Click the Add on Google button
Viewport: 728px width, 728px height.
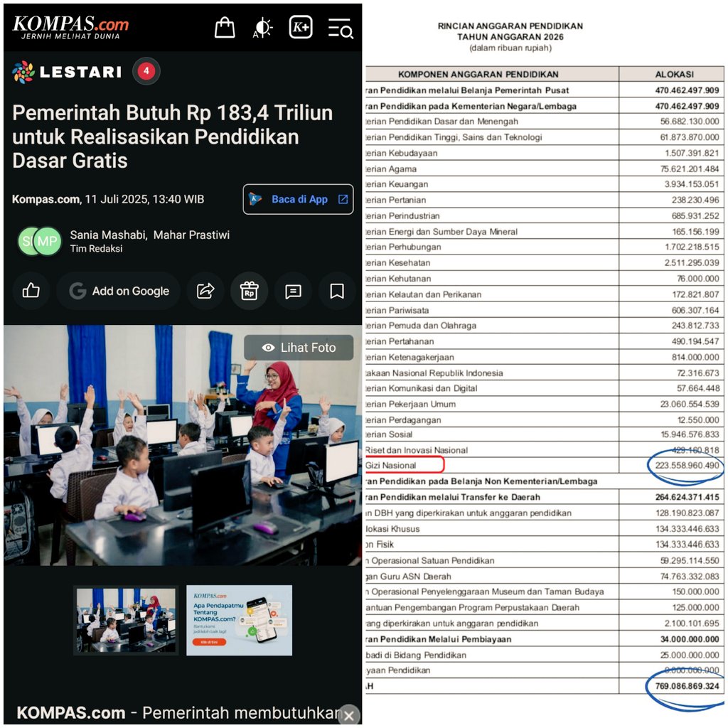click(x=118, y=291)
